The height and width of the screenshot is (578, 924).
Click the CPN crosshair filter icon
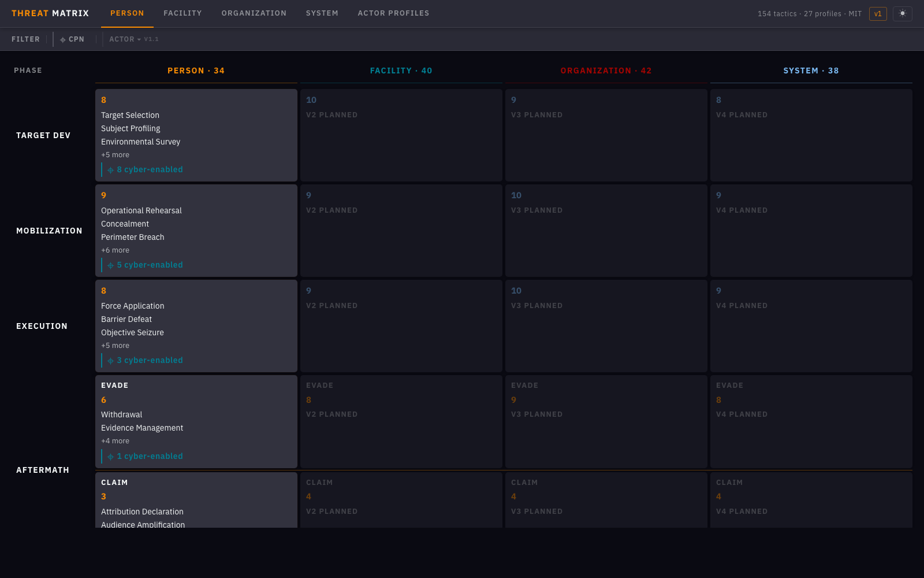[x=62, y=39]
